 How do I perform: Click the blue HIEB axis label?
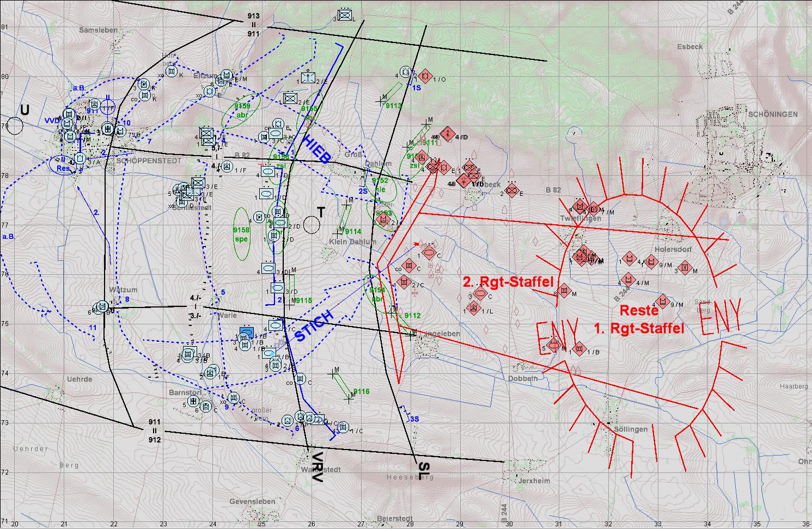pos(315,149)
